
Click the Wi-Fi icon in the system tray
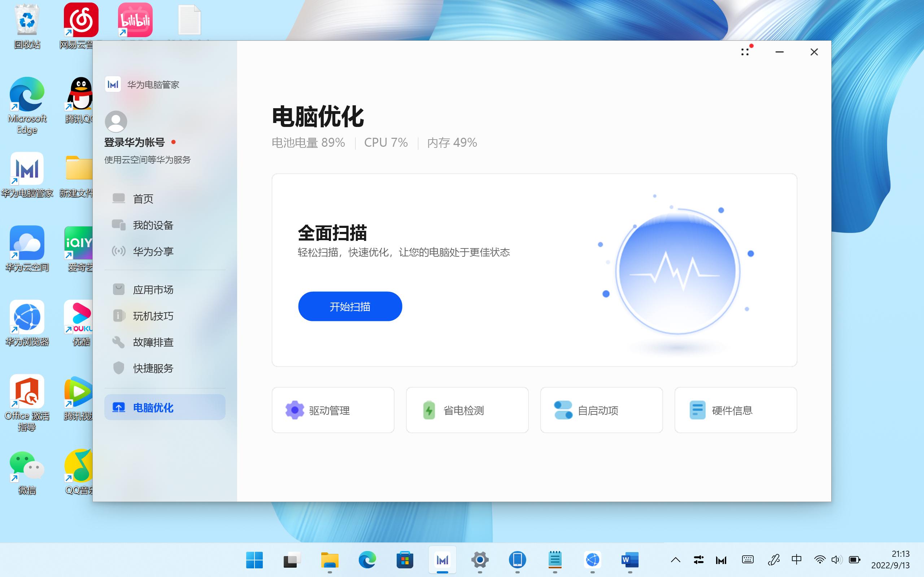(819, 560)
